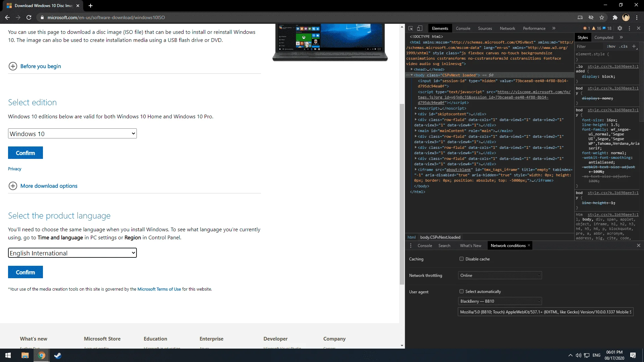Screen dimensions: 644x362
Task: Go back to previous page
Action: 7,17
